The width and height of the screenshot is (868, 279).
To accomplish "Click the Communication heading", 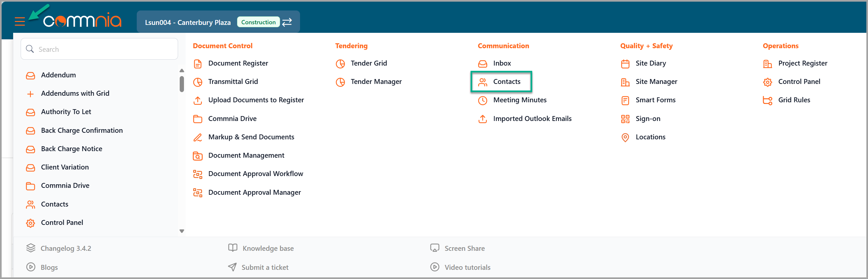I will point(503,46).
